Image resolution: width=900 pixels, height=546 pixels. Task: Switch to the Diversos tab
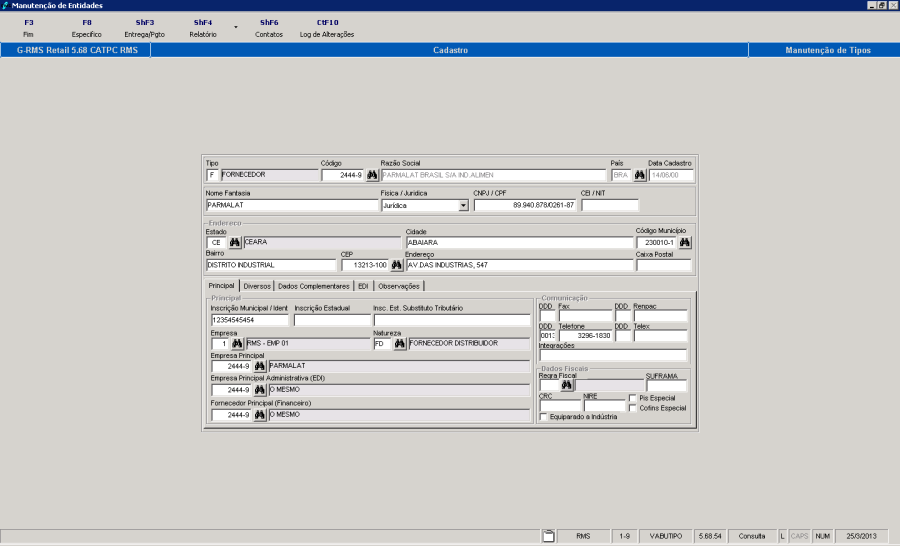point(257,286)
